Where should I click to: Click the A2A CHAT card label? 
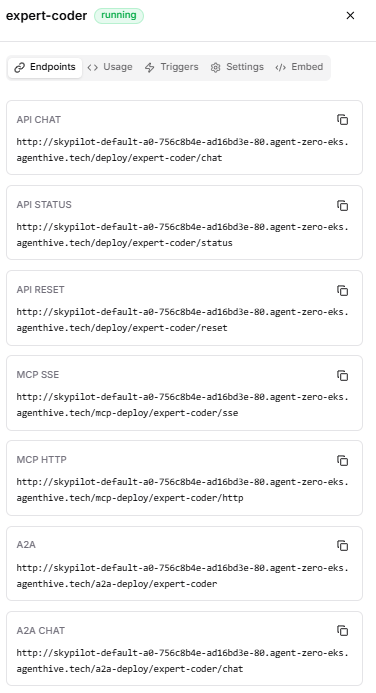coord(41,630)
